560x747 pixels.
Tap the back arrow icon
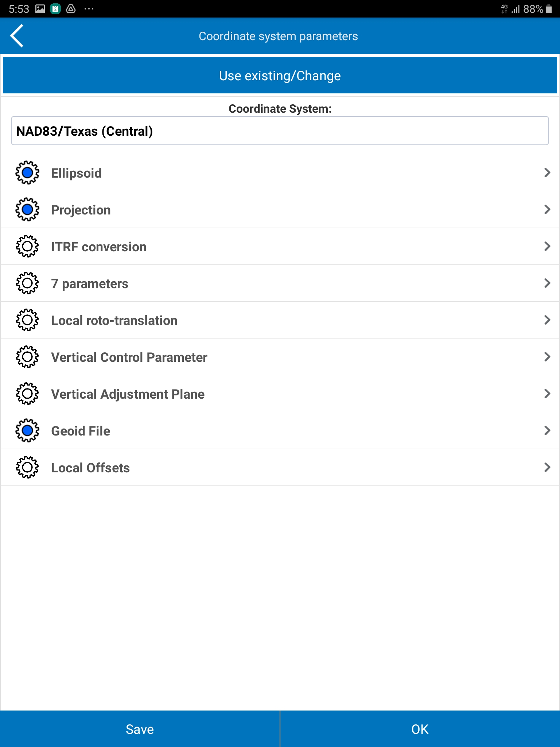coord(17,36)
